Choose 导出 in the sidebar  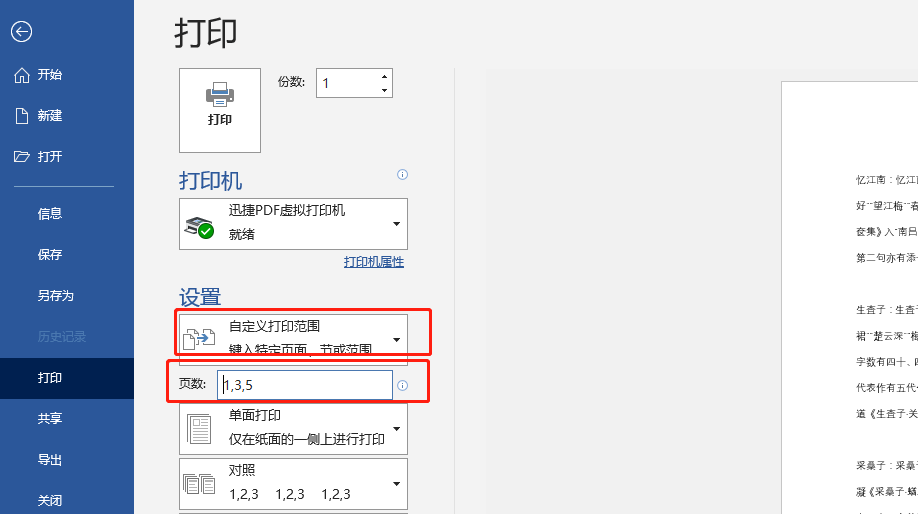pyautogui.click(x=50, y=460)
